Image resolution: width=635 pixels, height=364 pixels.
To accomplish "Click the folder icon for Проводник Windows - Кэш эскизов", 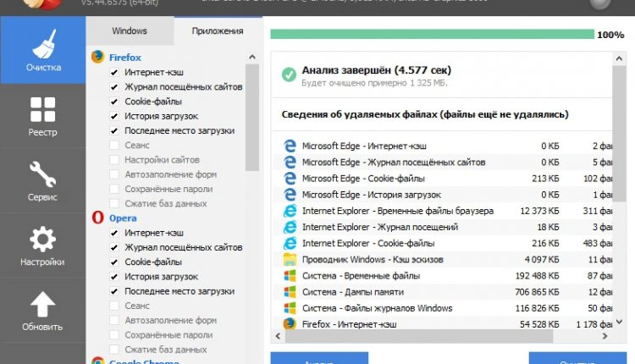I will pyautogui.click(x=290, y=260).
